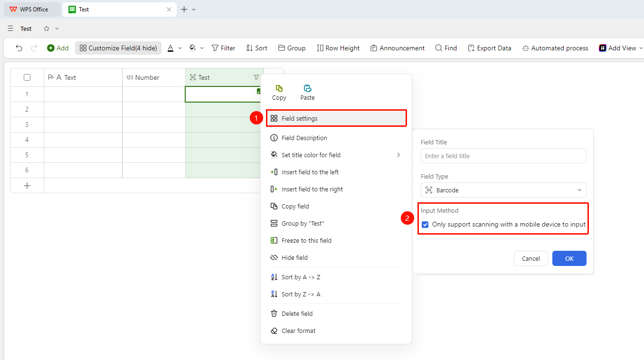The image size is (644, 360).
Task: Click the green Add button
Action: click(57, 48)
